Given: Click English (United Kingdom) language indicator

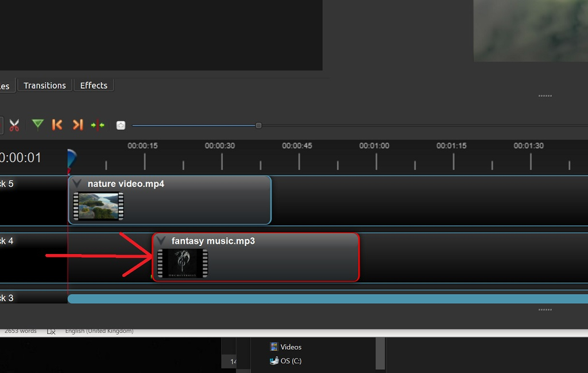Looking at the screenshot, I should pyautogui.click(x=99, y=331).
